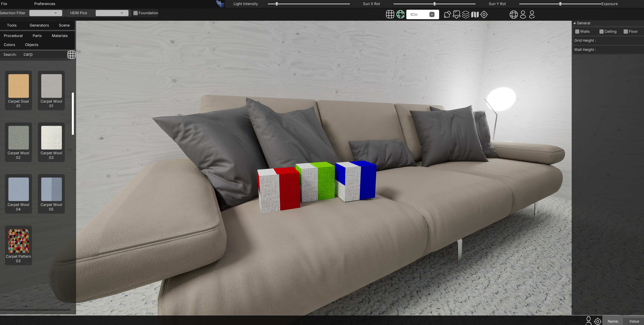
Task: Select the Carpet Wool 01 material
Action: coord(51,91)
